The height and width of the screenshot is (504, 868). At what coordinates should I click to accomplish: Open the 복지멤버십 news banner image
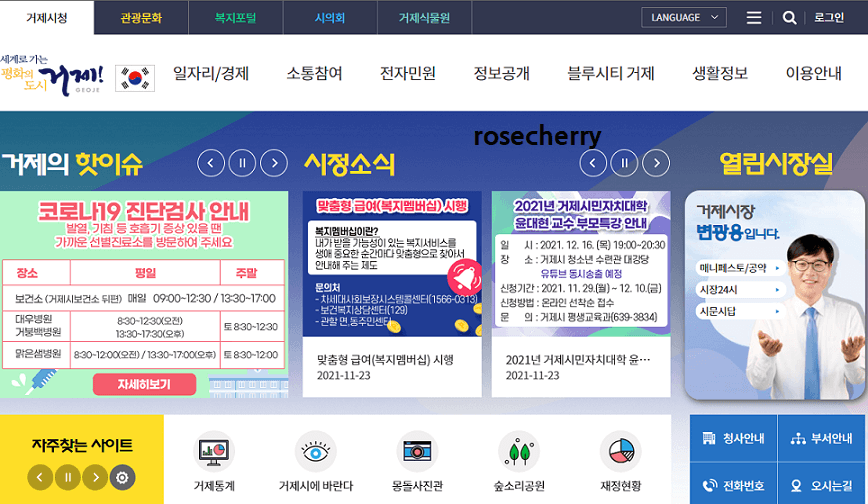click(x=392, y=264)
